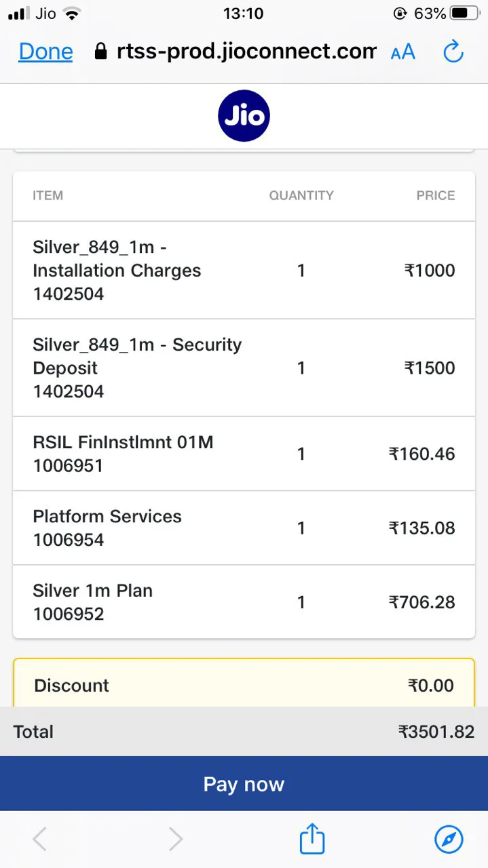Select the Security Deposit item row
Image resolution: width=488 pixels, height=868 pixels.
[x=244, y=368]
